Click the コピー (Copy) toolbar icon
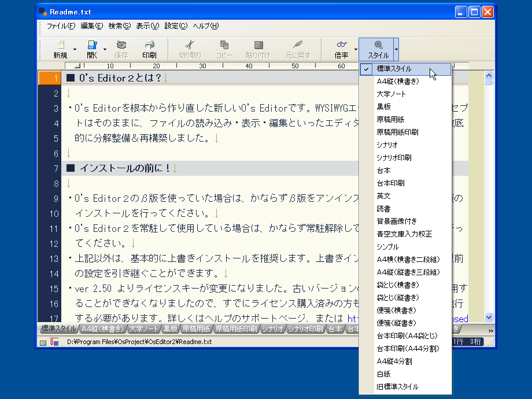The height and width of the screenshot is (399, 532). pos(224,45)
